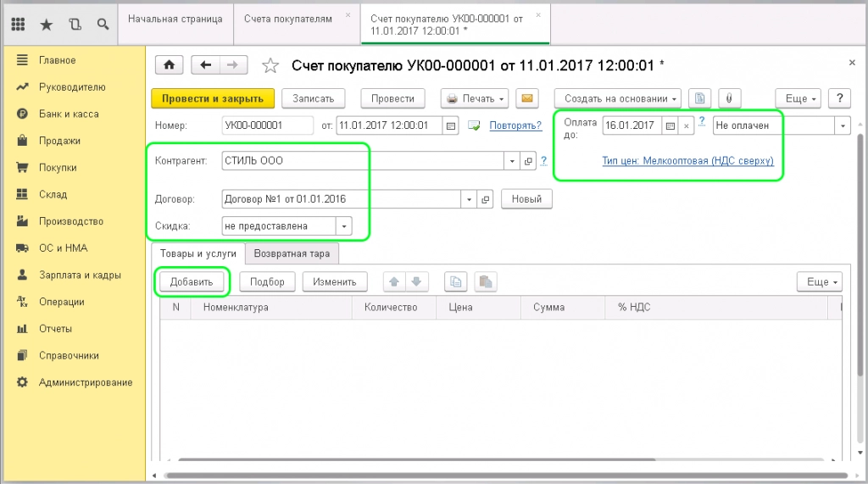Move row down in goods table
This screenshot has height=484, width=868.
pyautogui.click(x=417, y=282)
